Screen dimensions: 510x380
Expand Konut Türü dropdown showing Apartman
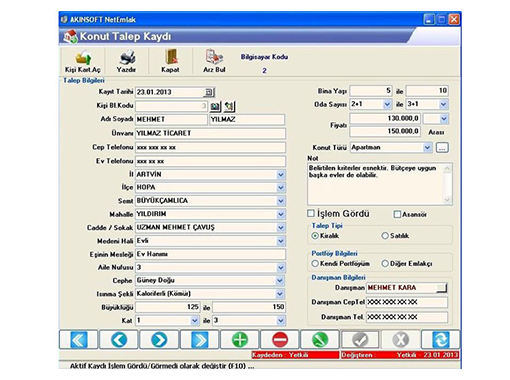tap(427, 147)
